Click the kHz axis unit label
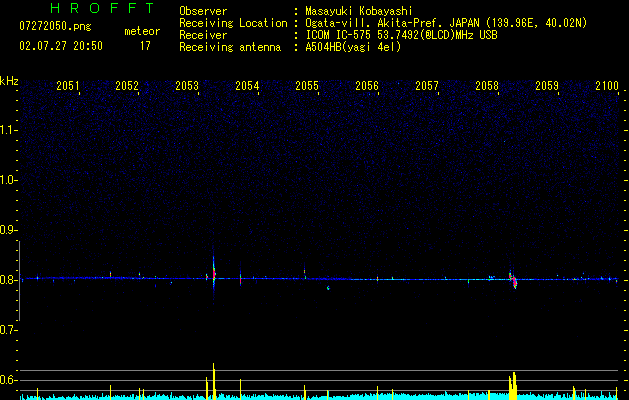 pos(9,81)
